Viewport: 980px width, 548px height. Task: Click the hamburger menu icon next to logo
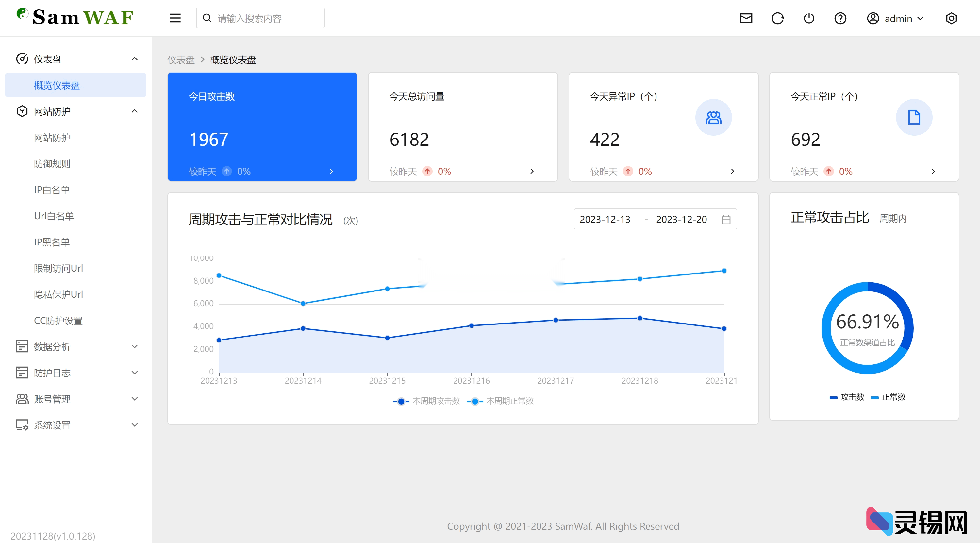pos(175,18)
